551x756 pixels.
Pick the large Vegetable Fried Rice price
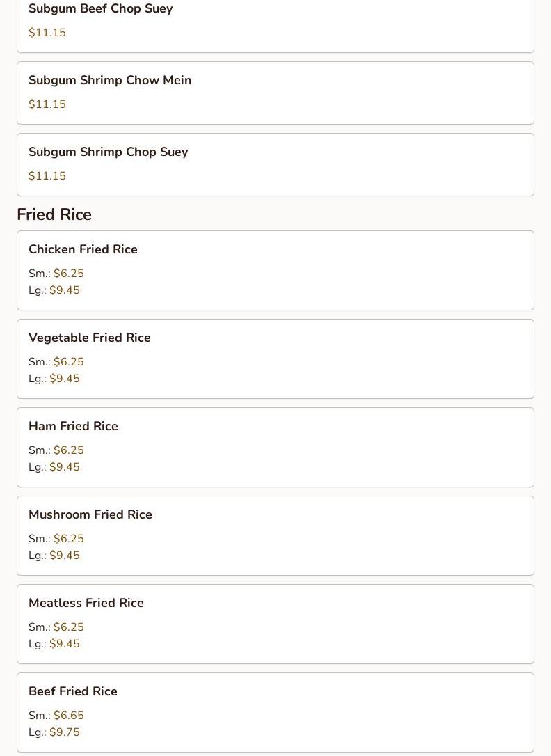tap(64, 379)
